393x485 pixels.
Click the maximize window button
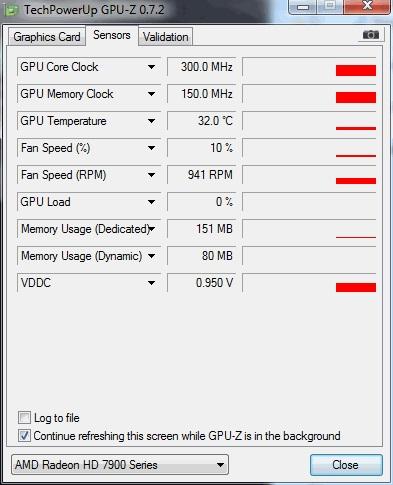[x=330, y=6]
